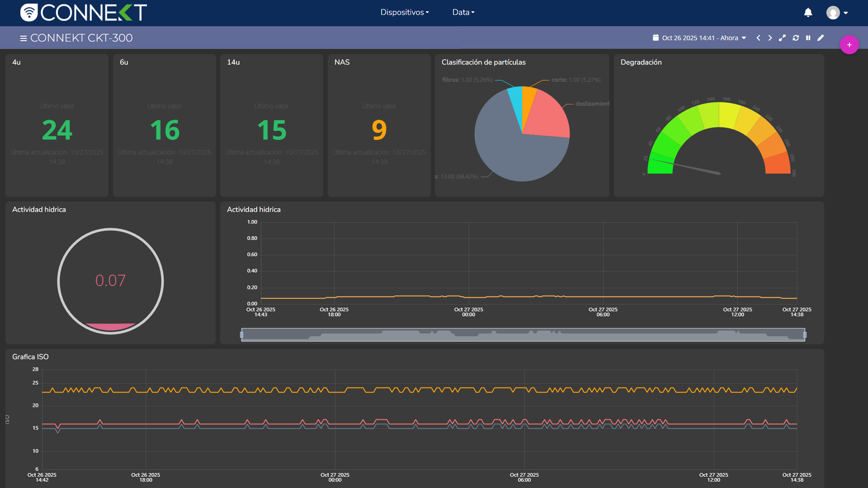Viewport: 868px width, 488px height.
Task: Open the user avatar menu
Action: pos(837,13)
